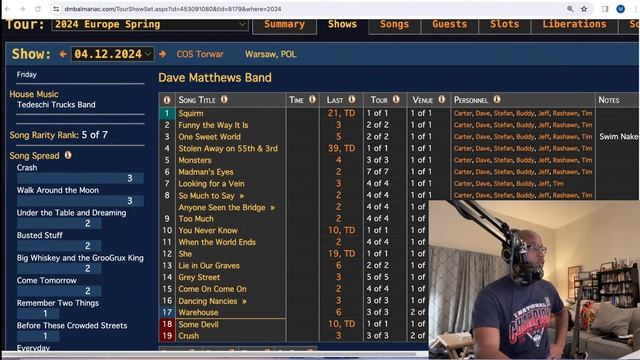Image resolution: width=640 pixels, height=360 pixels.
Task: Bookmark this page with star icon
Action: (x=584, y=9)
